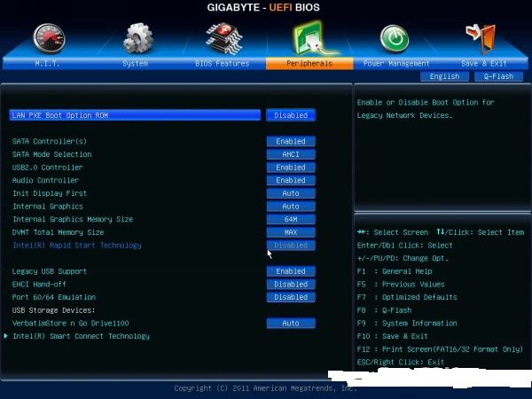Viewport: 532px width, 399px height.
Task: Click the ESC/Right Click: Exit line
Action: (401, 362)
